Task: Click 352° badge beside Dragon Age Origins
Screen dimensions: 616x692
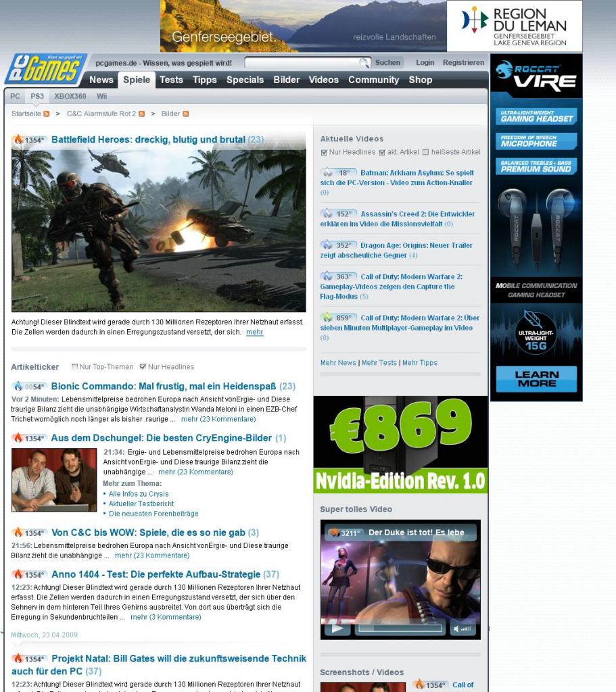Action: pyautogui.click(x=338, y=245)
